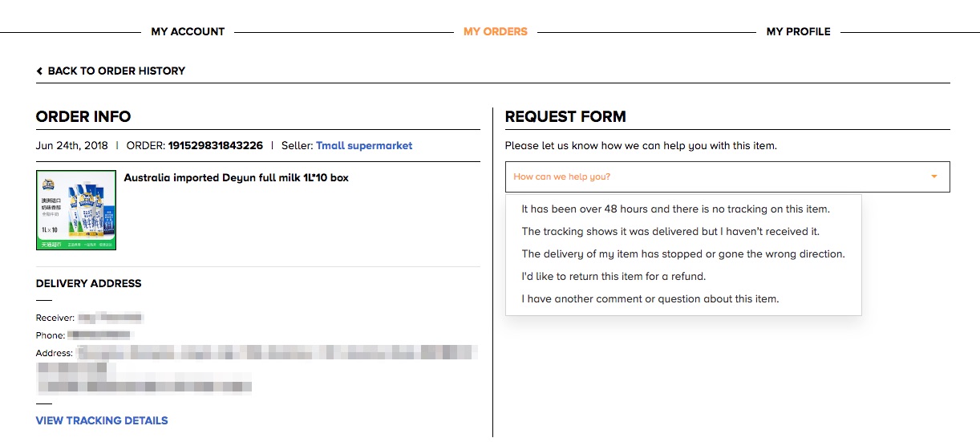Open the milk product thumbnail image
This screenshot has width=980, height=442.
76,210
